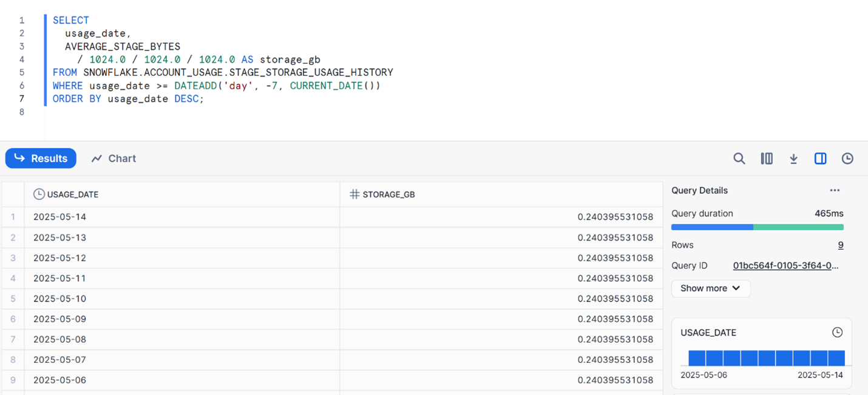Switch to the Chart tab
The height and width of the screenshot is (395, 868).
[114, 159]
